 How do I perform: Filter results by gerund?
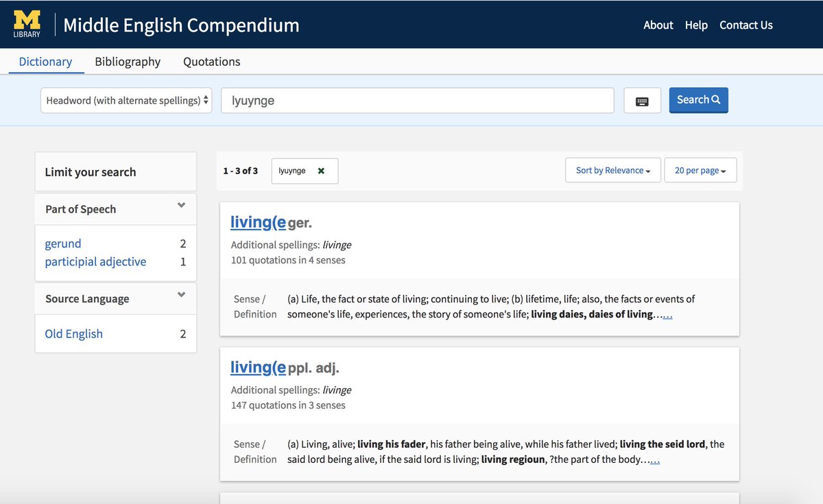click(x=63, y=243)
